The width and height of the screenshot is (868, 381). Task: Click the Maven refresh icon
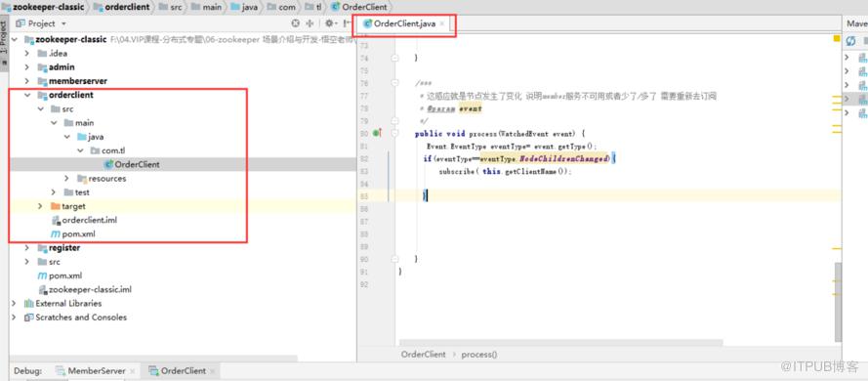coord(850,41)
